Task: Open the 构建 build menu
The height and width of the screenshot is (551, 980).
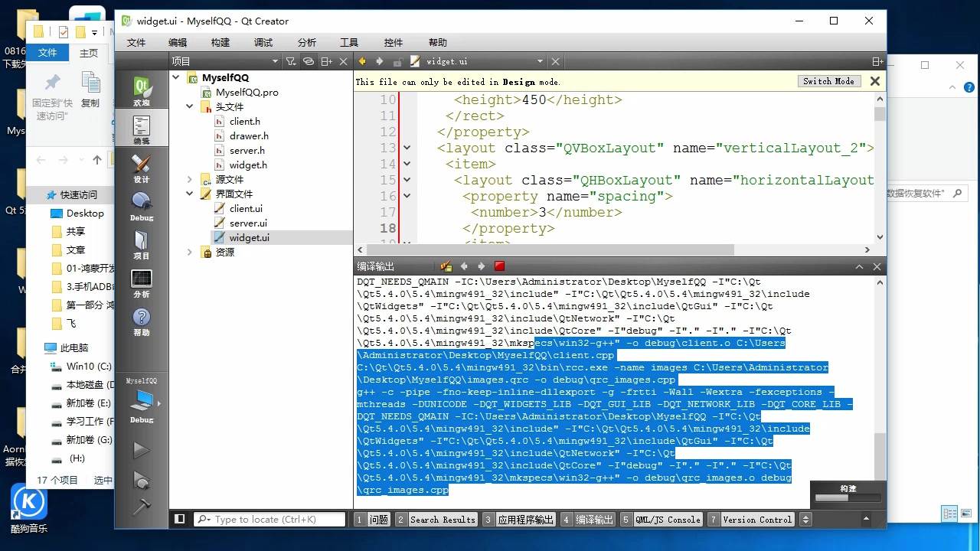Action: pos(220,43)
